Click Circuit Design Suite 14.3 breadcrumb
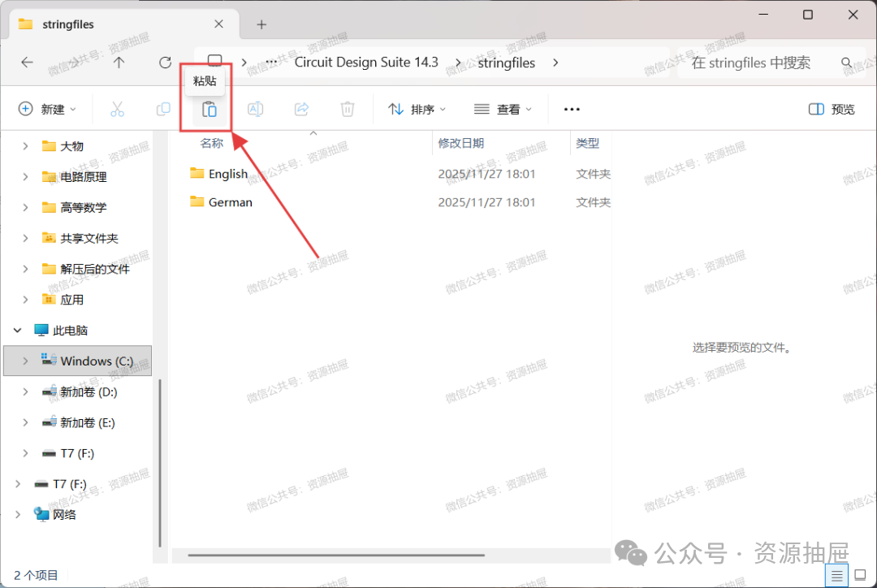Screen dimensions: 877x588 [x=366, y=62]
